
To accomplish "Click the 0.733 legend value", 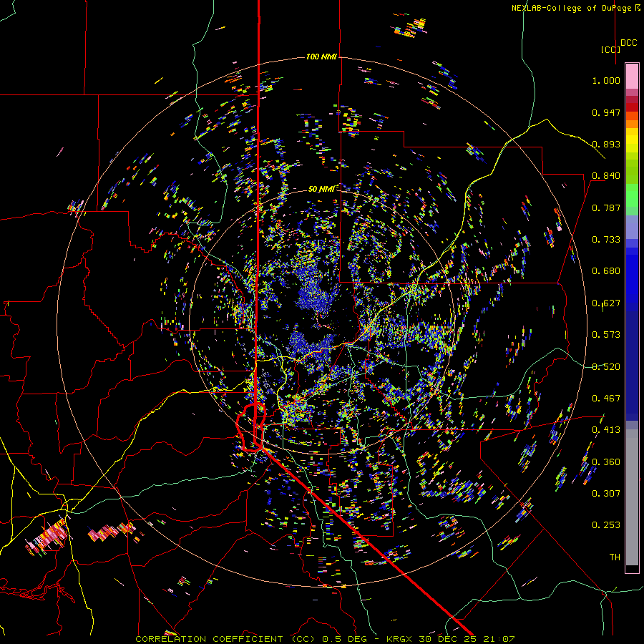I will [606, 240].
